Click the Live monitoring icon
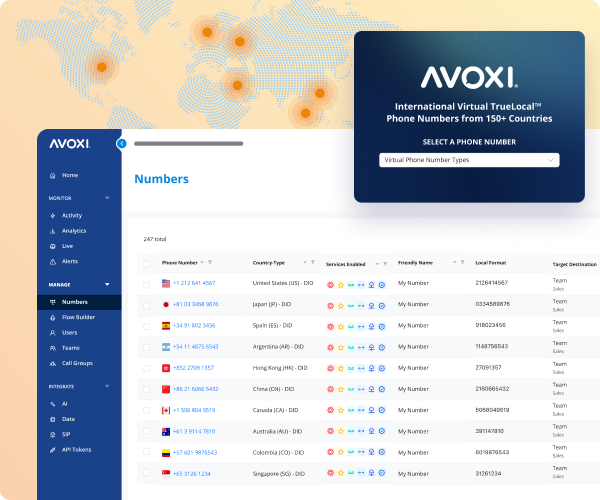 pos(52,245)
